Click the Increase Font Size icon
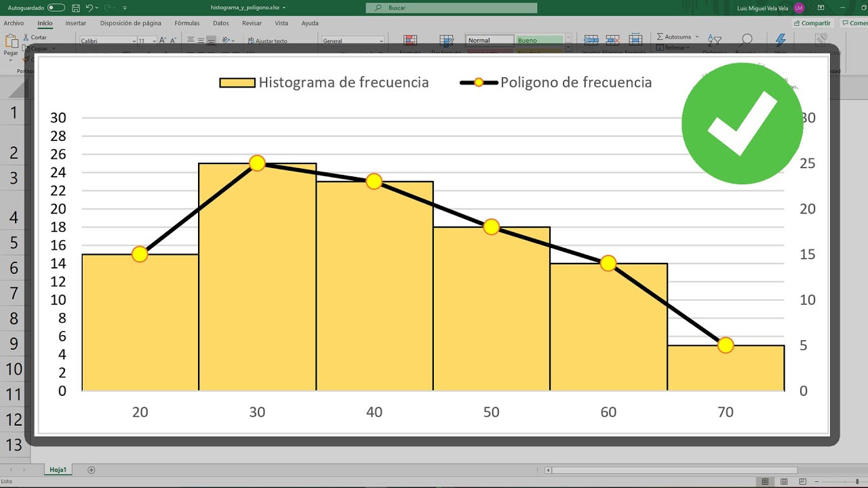Viewport: 868px width, 488px height. (x=163, y=41)
